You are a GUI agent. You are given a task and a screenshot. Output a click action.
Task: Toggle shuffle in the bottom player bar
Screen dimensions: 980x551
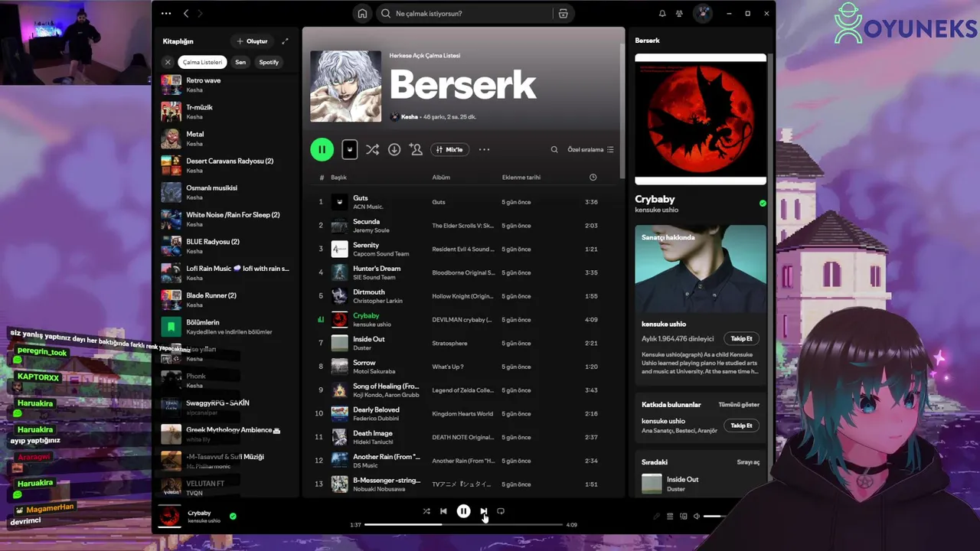(426, 511)
